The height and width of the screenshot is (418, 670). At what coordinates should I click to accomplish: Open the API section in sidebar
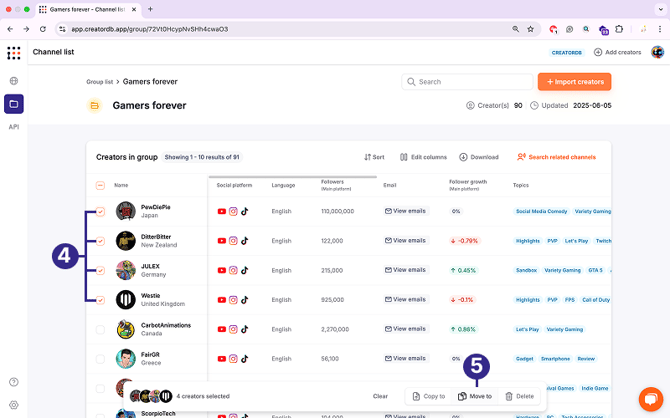pyautogui.click(x=14, y=127)
